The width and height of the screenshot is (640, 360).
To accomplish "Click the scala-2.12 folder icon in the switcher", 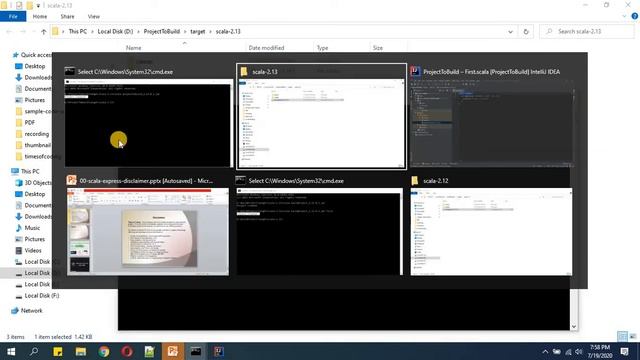I will [415, 180].
